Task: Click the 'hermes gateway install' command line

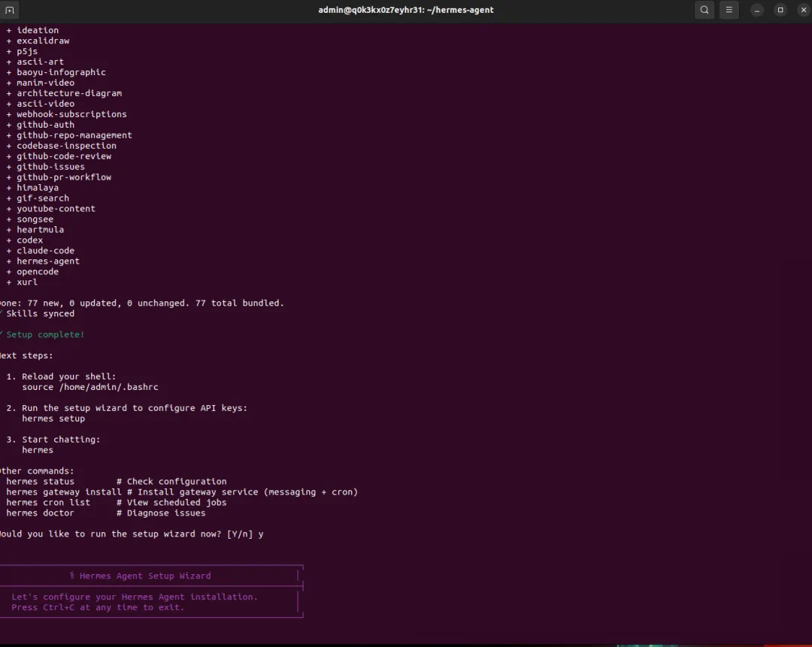Action: pos(182,491)
